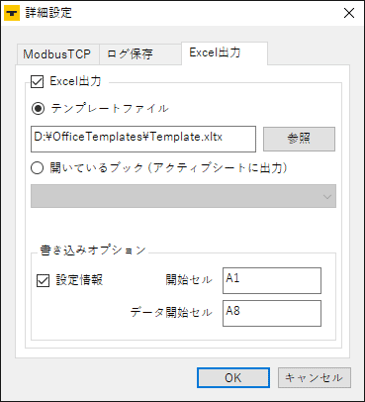Click the データ開始セル field containing A8
The height and width of the screenshot is (402, 365).
(x=272, y=313)
